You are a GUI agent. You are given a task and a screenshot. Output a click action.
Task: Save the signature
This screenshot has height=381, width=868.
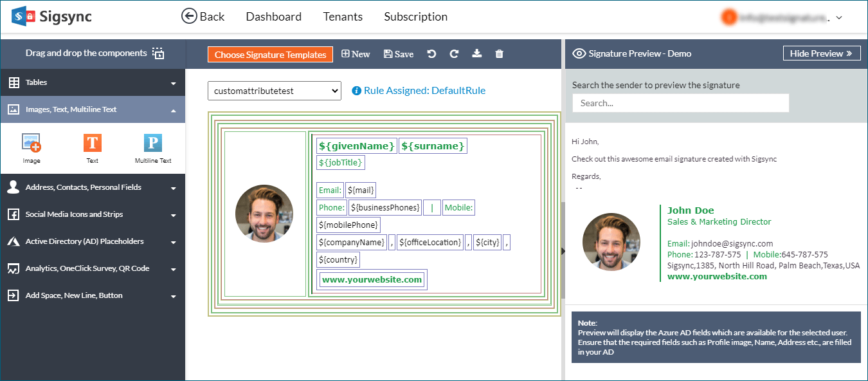(x=399, y=54)
